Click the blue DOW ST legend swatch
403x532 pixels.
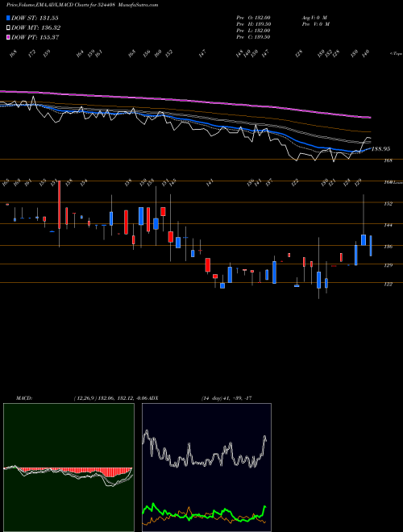coord(8,18)
